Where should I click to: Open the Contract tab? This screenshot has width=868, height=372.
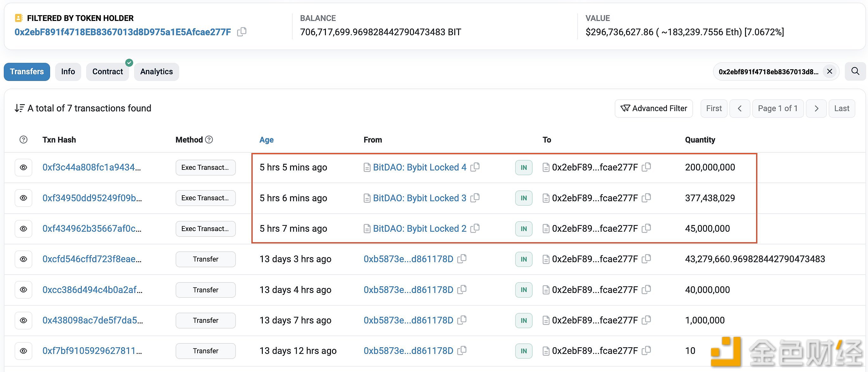click(107, 71)
